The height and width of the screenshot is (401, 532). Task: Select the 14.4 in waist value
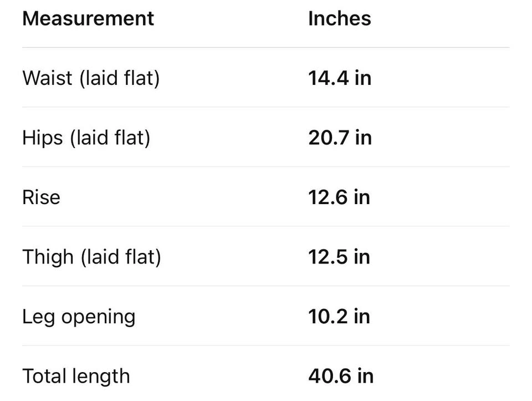[x=340, y=78]
